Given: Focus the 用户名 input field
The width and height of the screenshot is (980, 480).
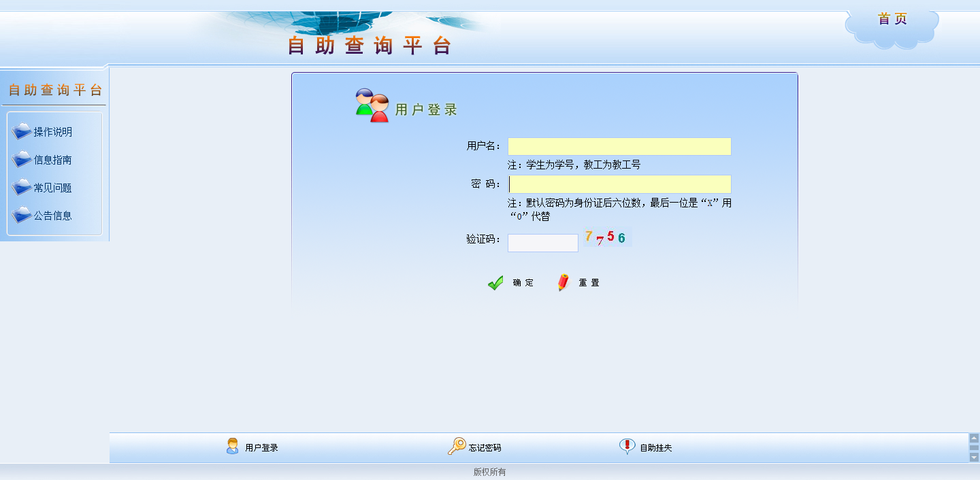Looking at the screenshot, I should click(619, 147).
